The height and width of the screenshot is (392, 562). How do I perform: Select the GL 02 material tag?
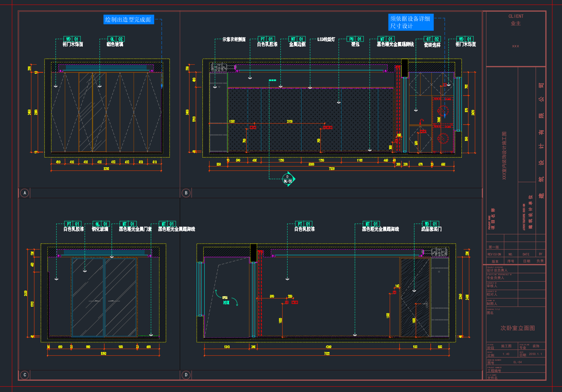coord(116,39)
